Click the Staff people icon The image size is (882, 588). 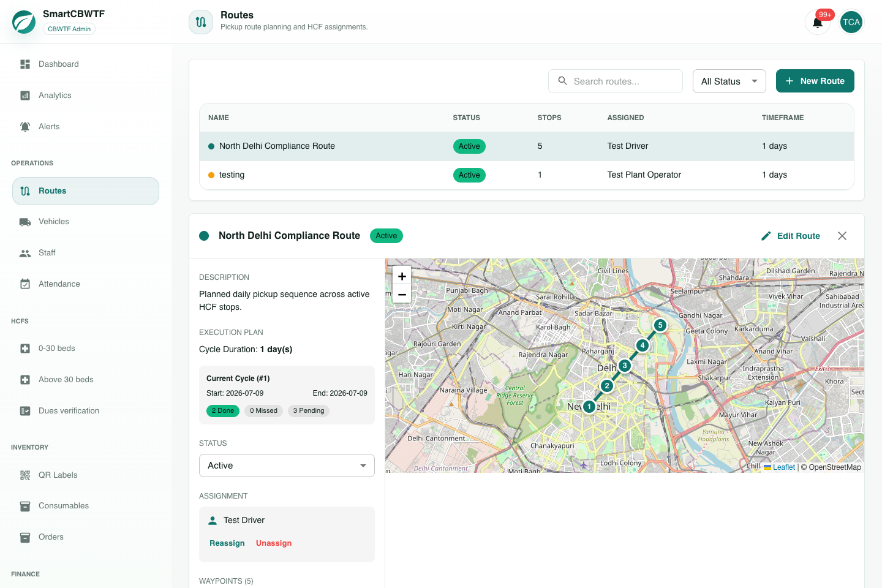[x=25, y=253]
